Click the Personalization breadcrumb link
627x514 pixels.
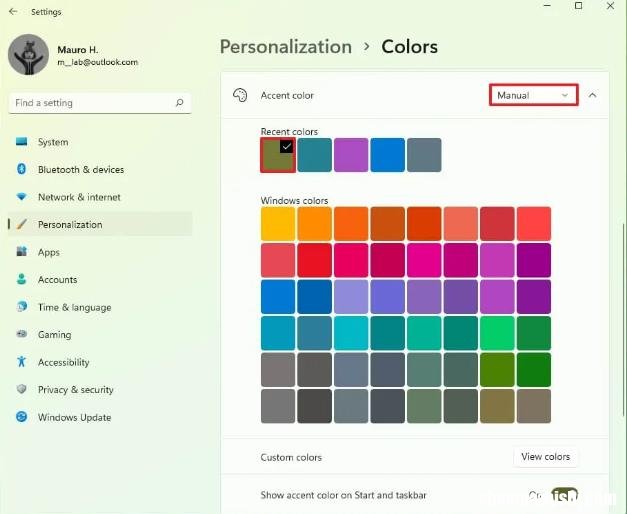286,47
